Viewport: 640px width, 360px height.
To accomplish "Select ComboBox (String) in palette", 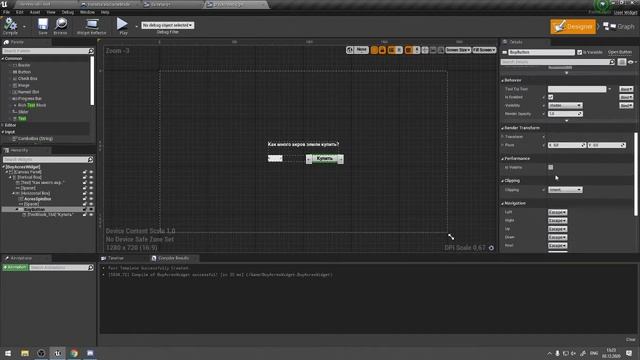I will [x=35, y=139].
